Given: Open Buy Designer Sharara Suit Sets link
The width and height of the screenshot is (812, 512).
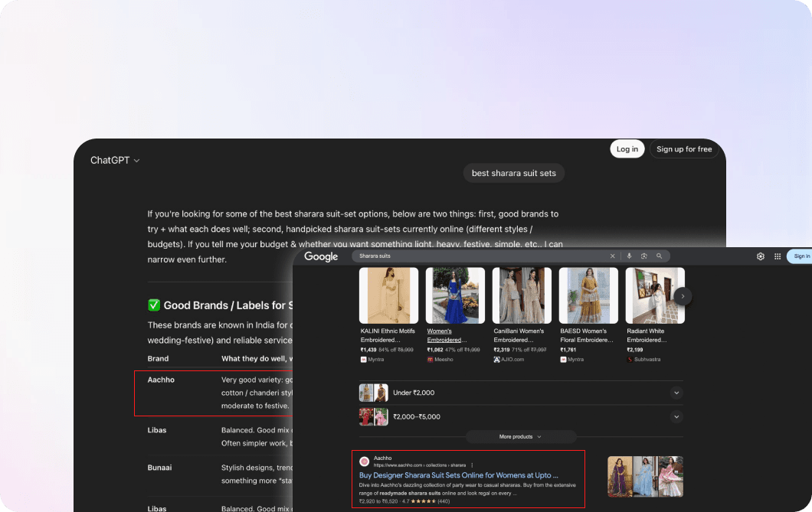Looking at the screenshot, I should 458,475.
